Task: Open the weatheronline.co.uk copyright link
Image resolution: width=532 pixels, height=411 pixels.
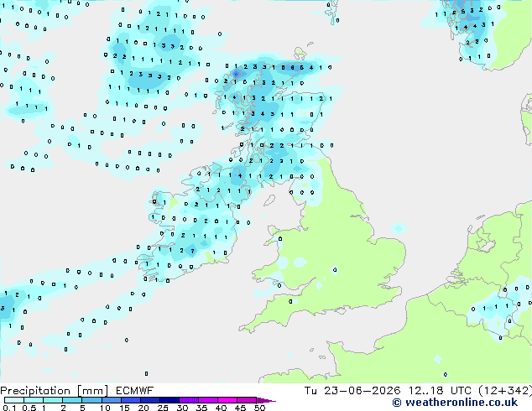Action: tap(455, 403)
